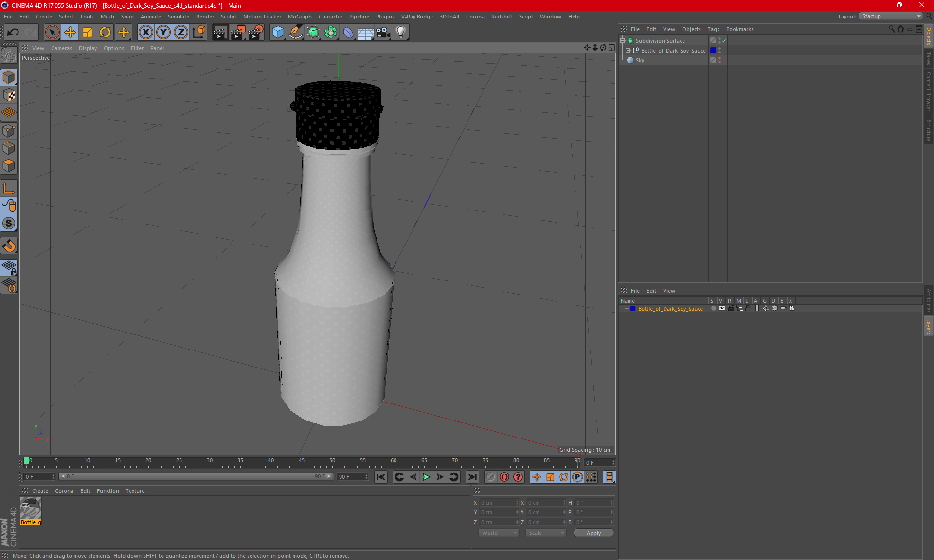Add a Subdivision Surface generator
Screen dimensions: 934x560
[313, 32]
